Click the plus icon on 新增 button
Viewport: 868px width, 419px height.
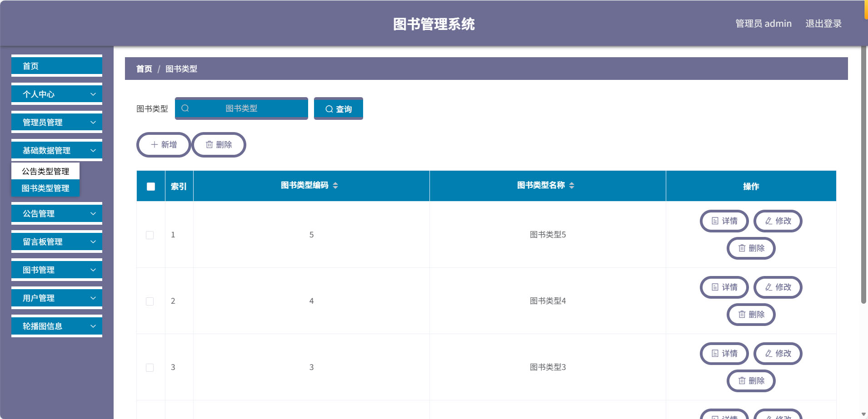tap(155, 145)
